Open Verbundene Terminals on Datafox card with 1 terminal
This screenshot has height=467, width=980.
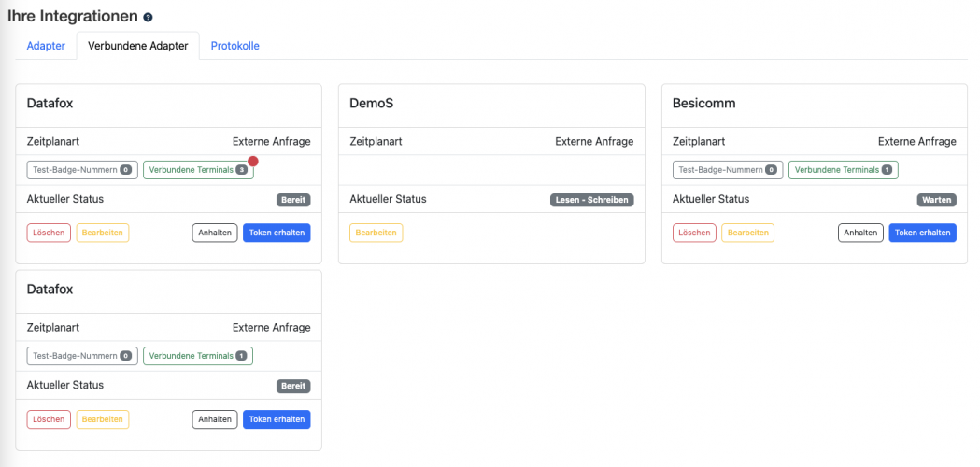(x=198, y=356)
